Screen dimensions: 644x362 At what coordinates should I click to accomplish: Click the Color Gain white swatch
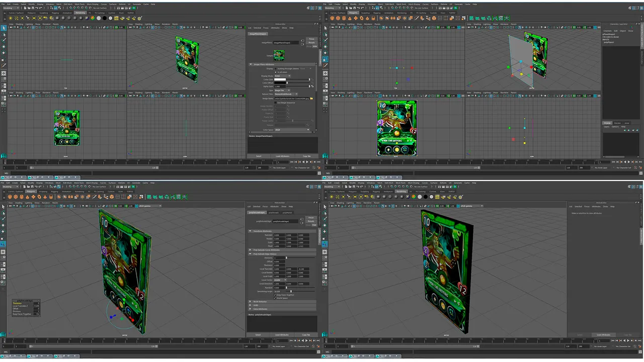point(280,79)
